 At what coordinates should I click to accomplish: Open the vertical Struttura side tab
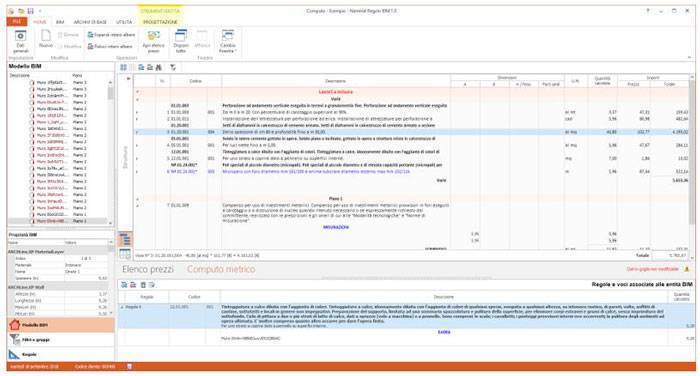pos(125,157)
